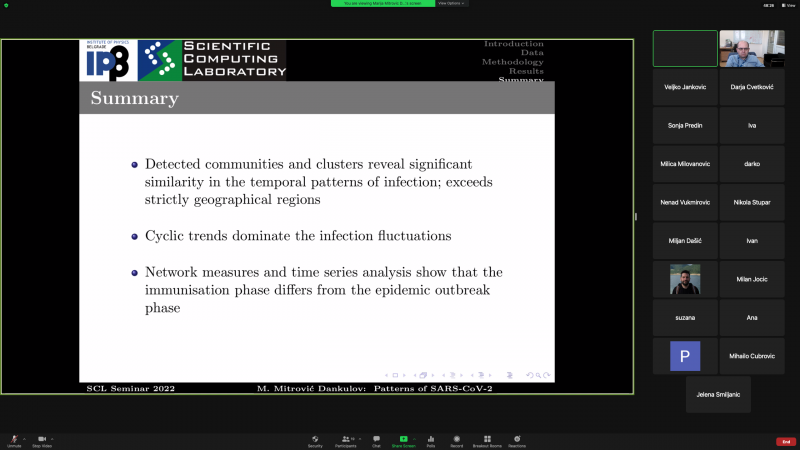The image size is (800, 450).
Task: Go to next slide arrow in beamer navigation
Action: coord(404,376)
